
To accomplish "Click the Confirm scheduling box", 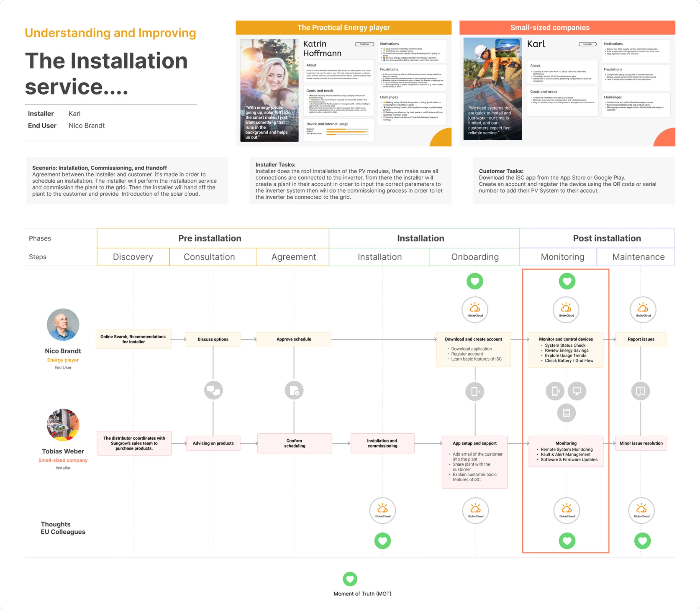I will click(295, 443).
